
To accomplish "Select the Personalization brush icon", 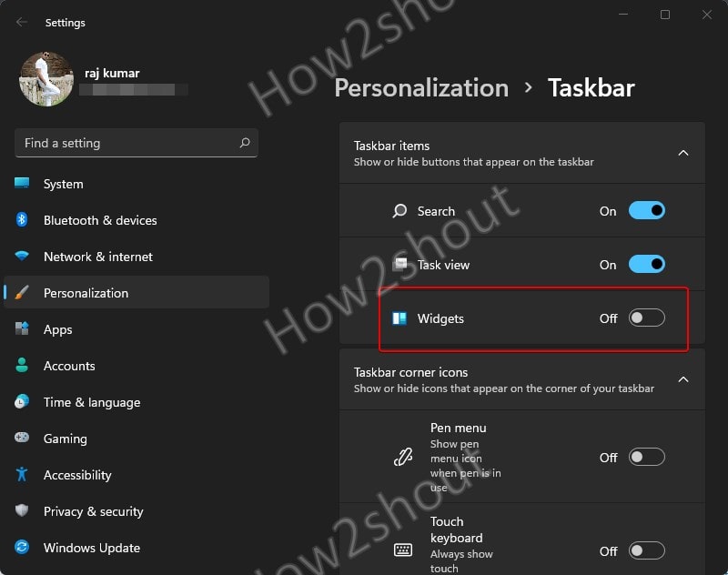I will point(25,293).
